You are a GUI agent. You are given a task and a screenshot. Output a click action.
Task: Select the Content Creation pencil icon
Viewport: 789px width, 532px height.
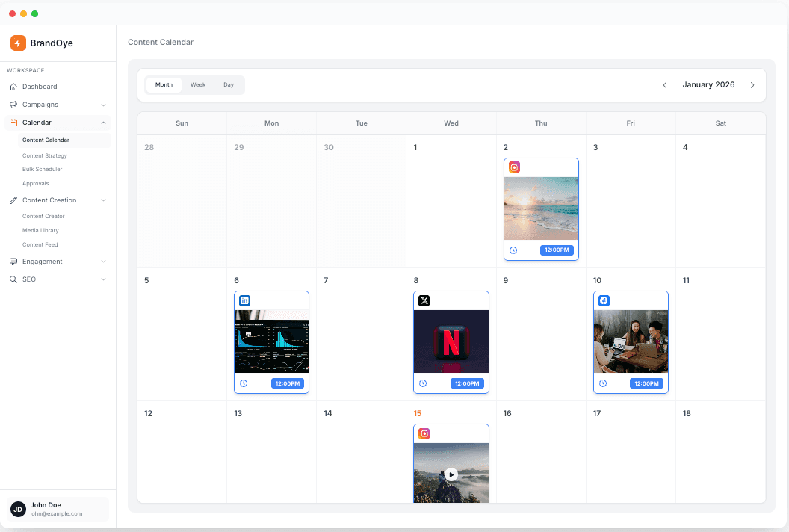14,199
